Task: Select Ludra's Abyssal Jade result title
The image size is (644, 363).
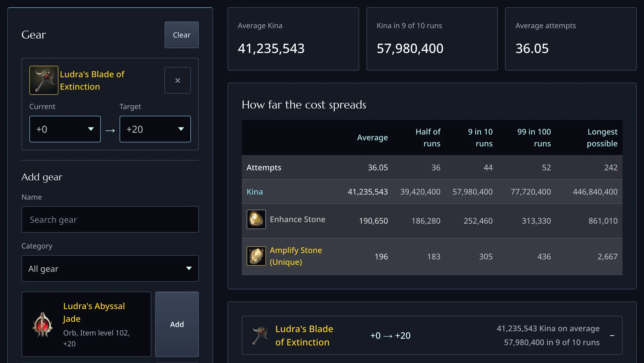Action: pyautogui.click(x=94, y=312)
